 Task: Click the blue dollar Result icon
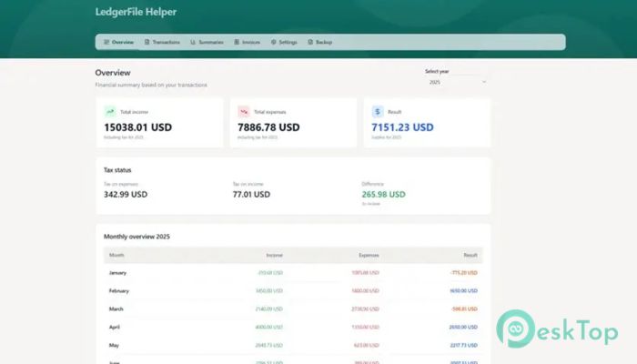(378, 111)
